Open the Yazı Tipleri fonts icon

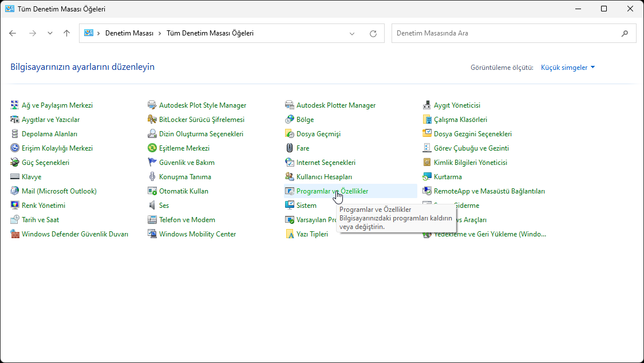[290, 234]
